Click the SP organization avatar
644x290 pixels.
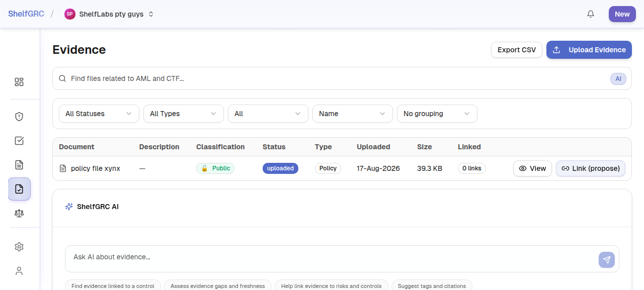point(69,14)
